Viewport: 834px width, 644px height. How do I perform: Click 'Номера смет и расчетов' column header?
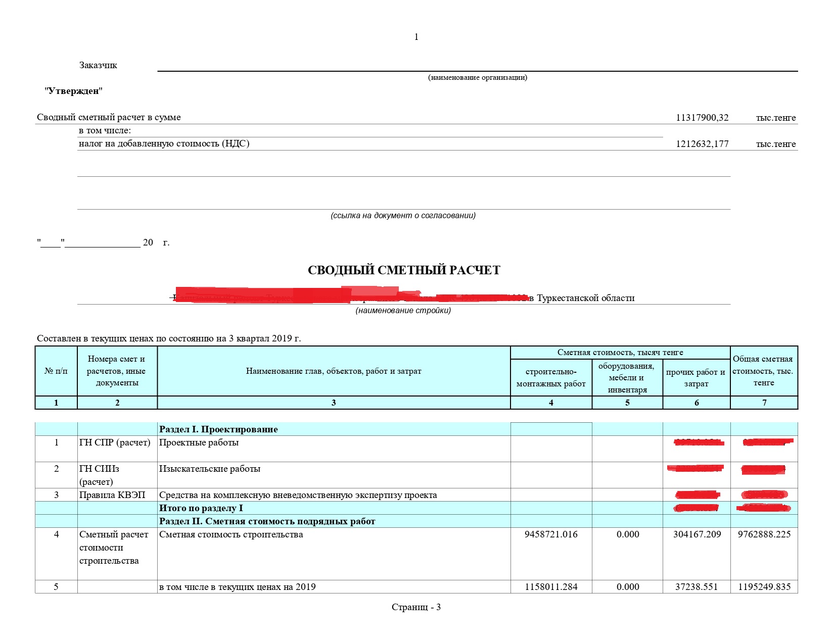tap(117, 371)
